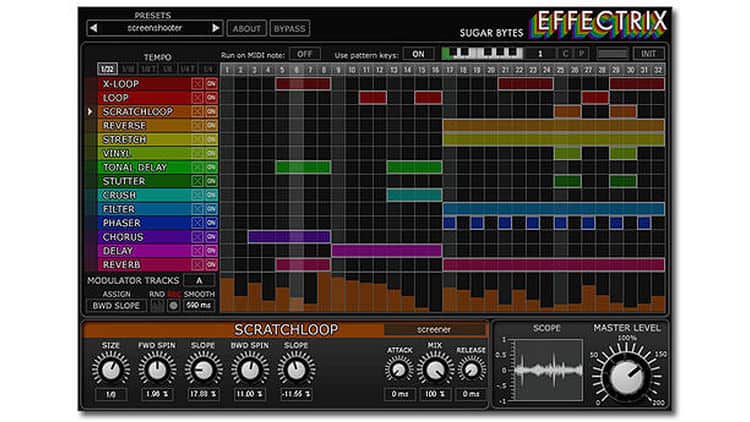750x422 pixels.
Task: Select the VINYL effect track
Action: pyautogui.click(x=143, y=154)
